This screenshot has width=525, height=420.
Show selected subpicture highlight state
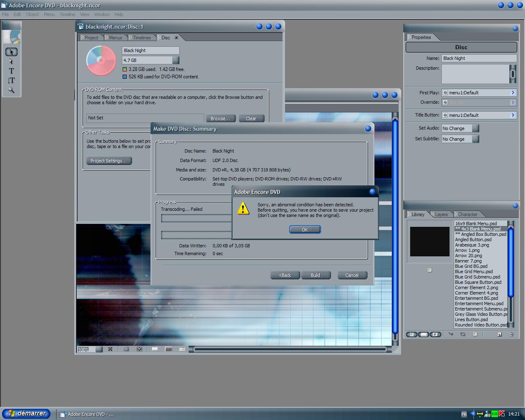pos(169,349)
